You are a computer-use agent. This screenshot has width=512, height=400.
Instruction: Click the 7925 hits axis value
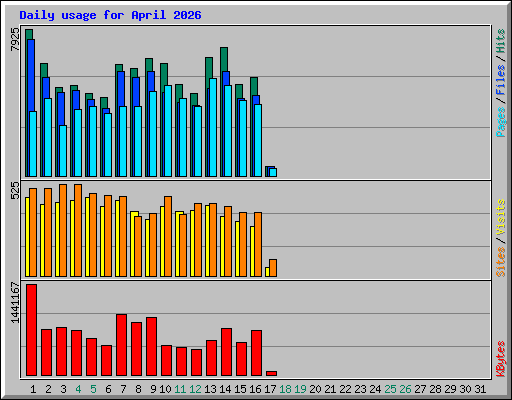[x=15, y=39]
